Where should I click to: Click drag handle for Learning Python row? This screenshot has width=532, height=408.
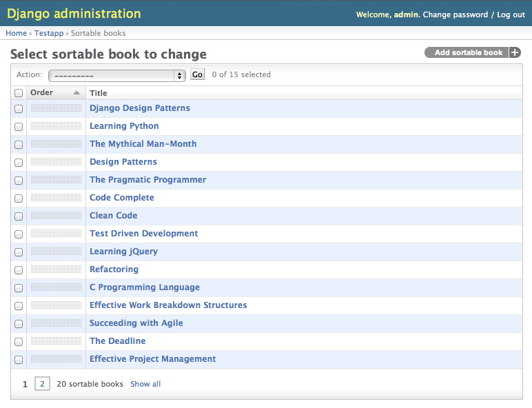[x=56, y=126]
